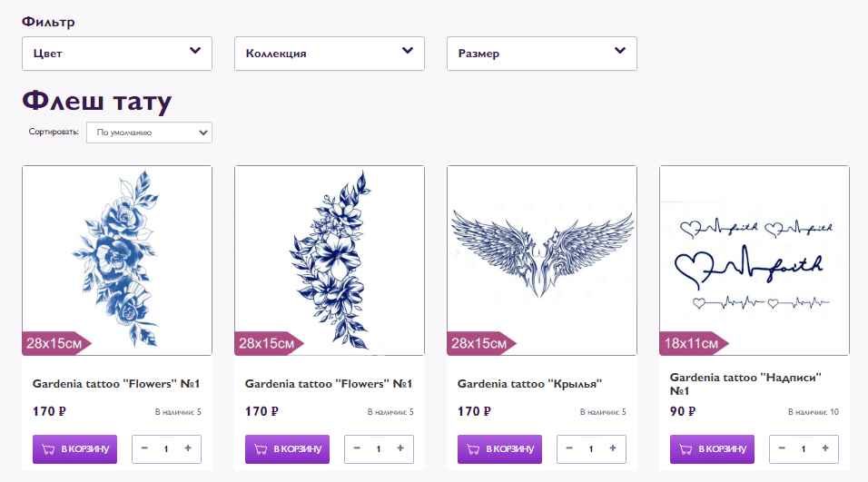The height and width of the screenshot is (482, 868).
Task: Expand the Коллекция filter dropdown
Action: [330, 54]
